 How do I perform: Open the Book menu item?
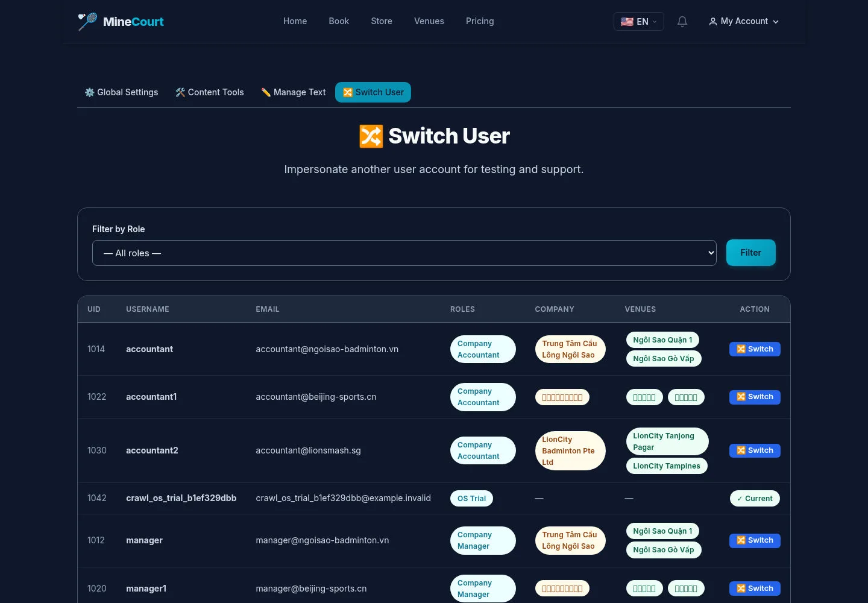click(339, 21)
